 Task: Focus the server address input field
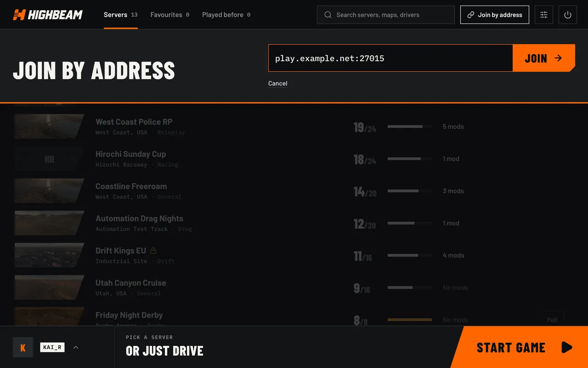[x=390, y=58]
